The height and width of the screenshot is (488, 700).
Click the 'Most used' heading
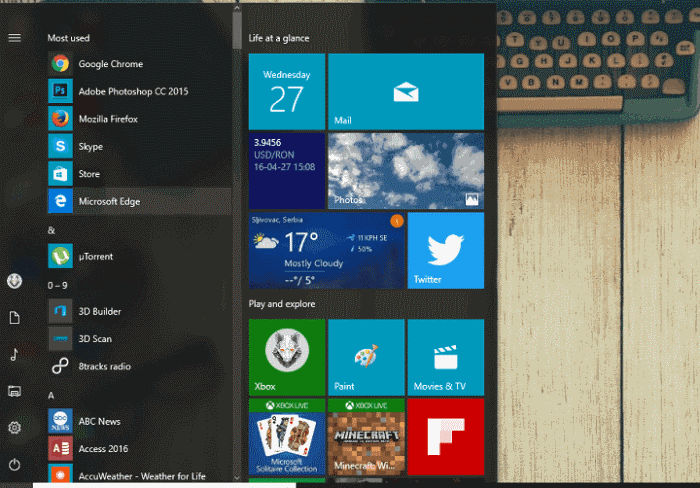pos(68,38)
